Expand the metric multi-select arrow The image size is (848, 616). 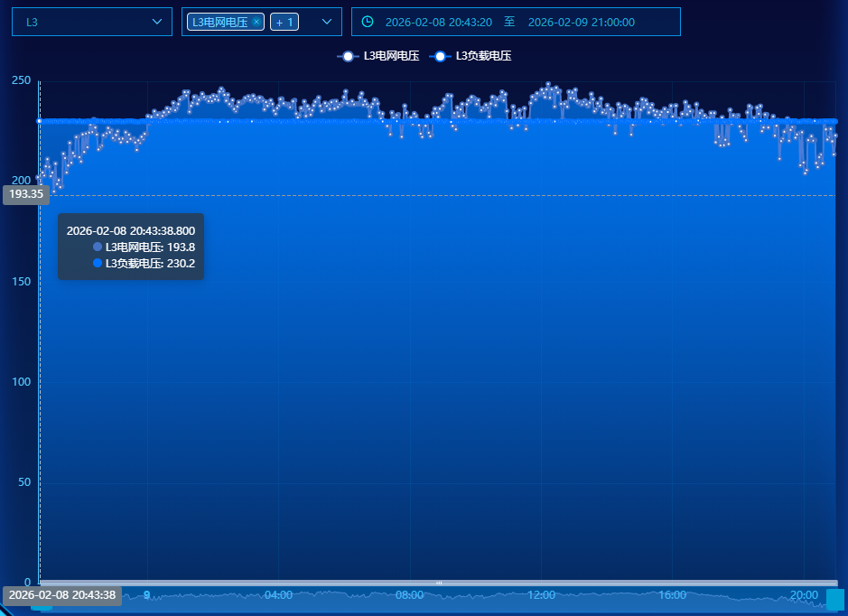327,22
